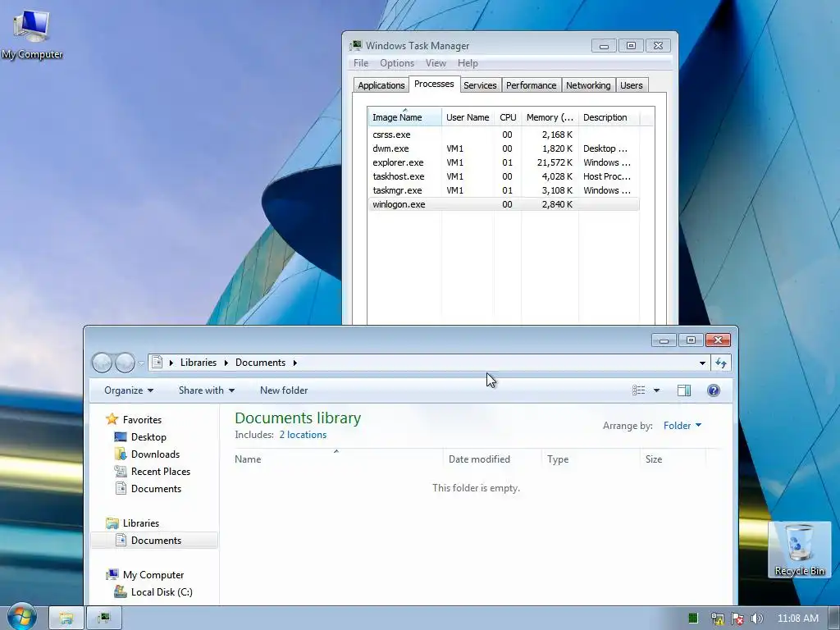840x630 pixels.
Task: Change Arrange by Folder dropdown
Action: 682,426
